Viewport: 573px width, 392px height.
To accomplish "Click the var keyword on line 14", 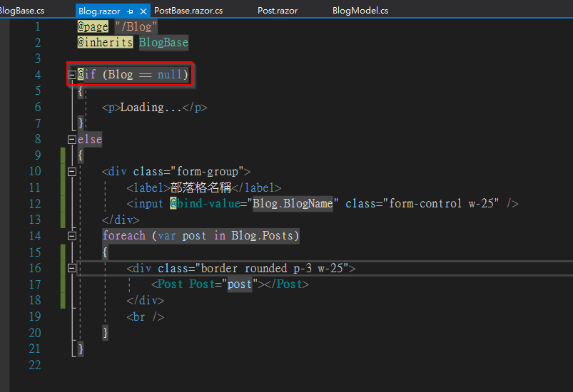I will coord(167,235).
